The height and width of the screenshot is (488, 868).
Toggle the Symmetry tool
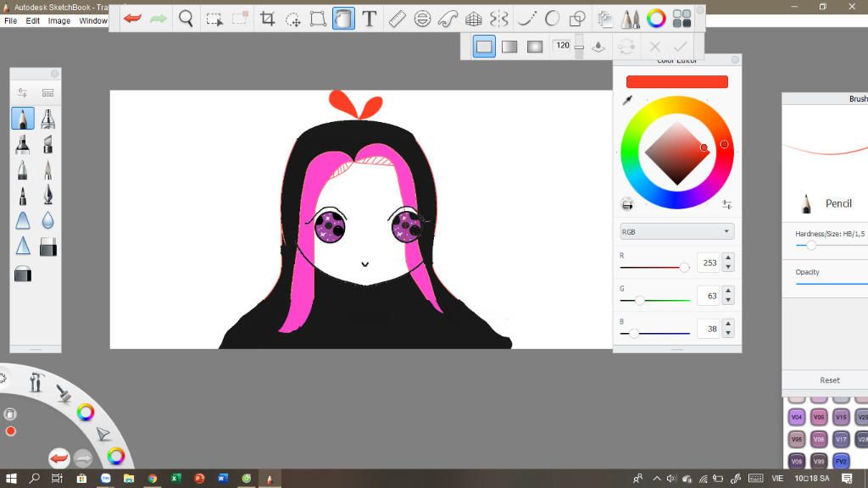coord(498,19)
